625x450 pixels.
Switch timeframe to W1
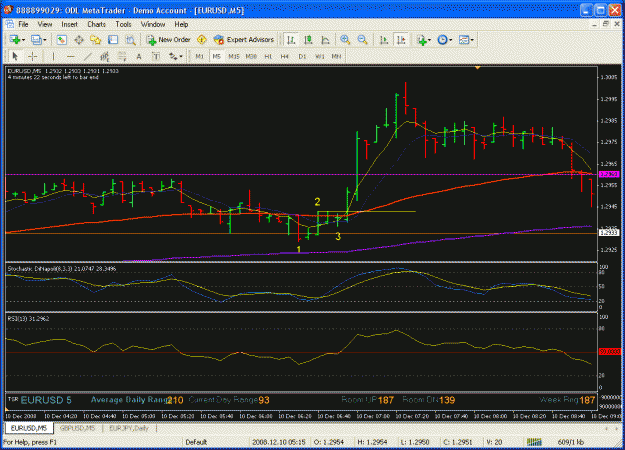(x=320, y=57)
